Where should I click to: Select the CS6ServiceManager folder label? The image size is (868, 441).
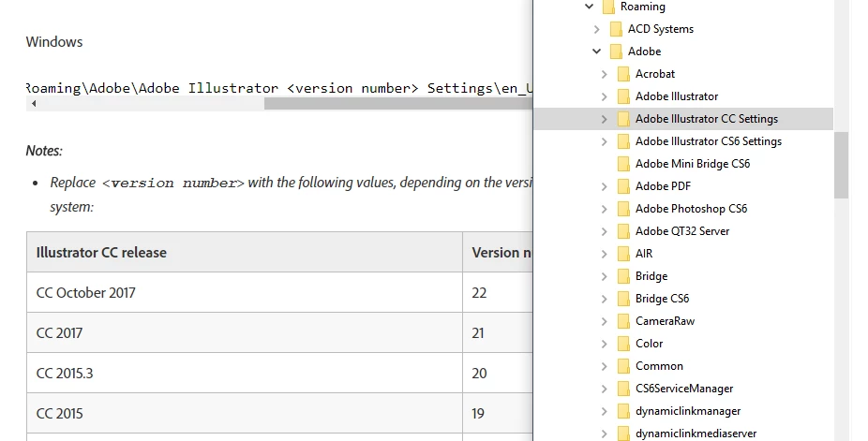[x=684, y=389]
